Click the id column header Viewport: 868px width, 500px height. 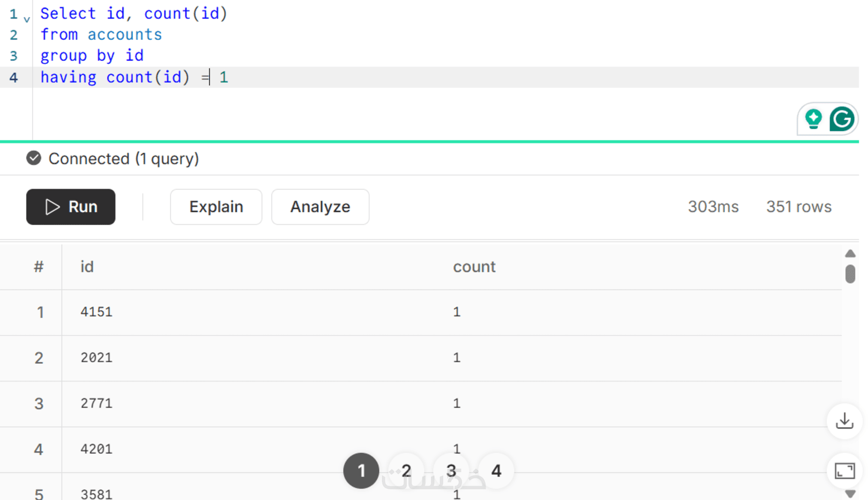click(87, 267)
